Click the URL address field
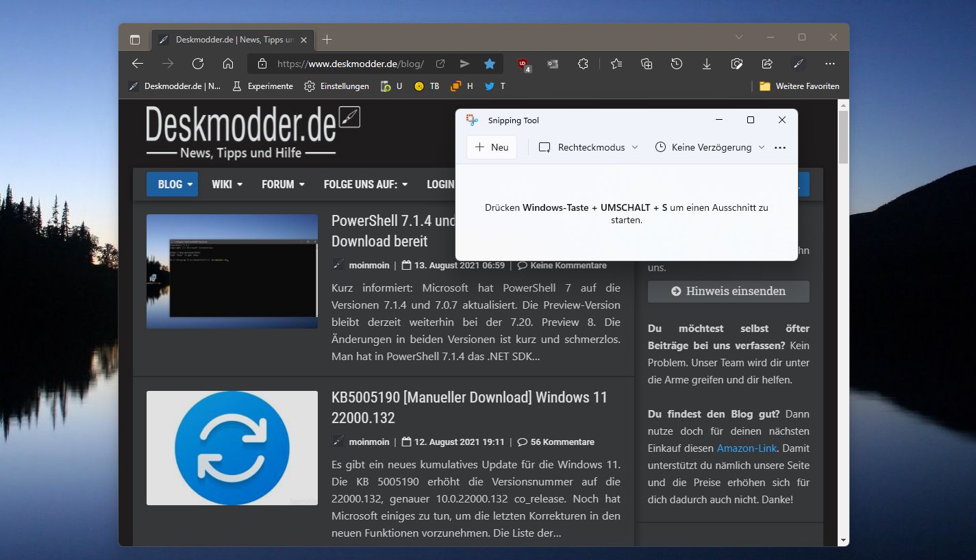 pos(351,64)
